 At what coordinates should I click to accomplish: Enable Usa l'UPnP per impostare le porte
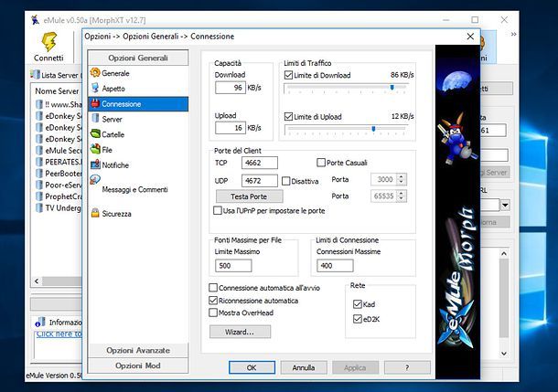pyautogui.click(x=217, y=210)
